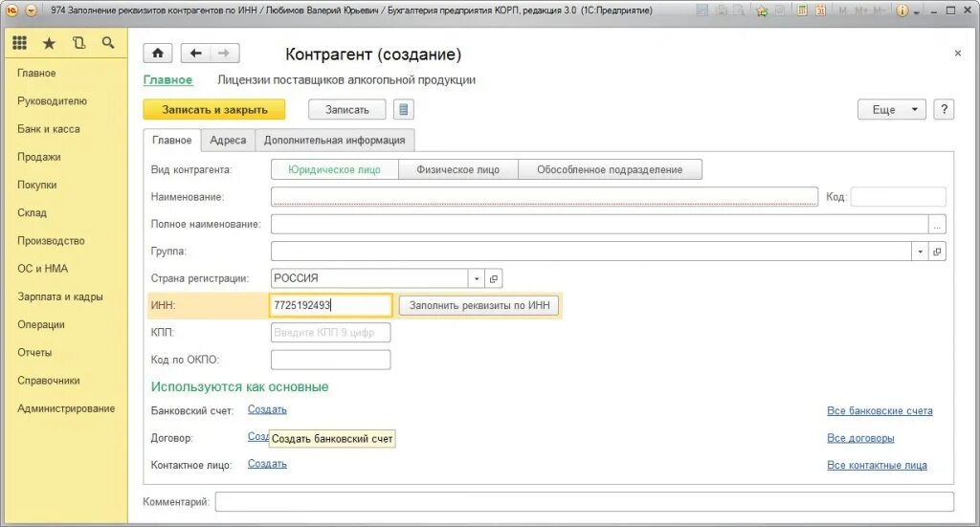Click Записать и закрыть button
This screenshot has height=527, width=980.
tap(214, 109)
